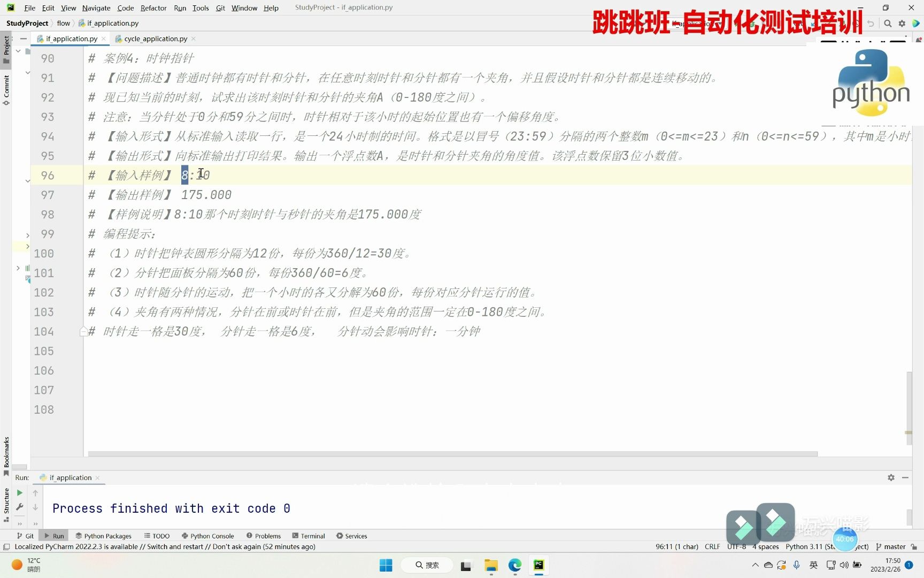This screenshot has height=578, width=924.
Task: Select the if_application.py editor tab
Action: click(x=71, y=39)
